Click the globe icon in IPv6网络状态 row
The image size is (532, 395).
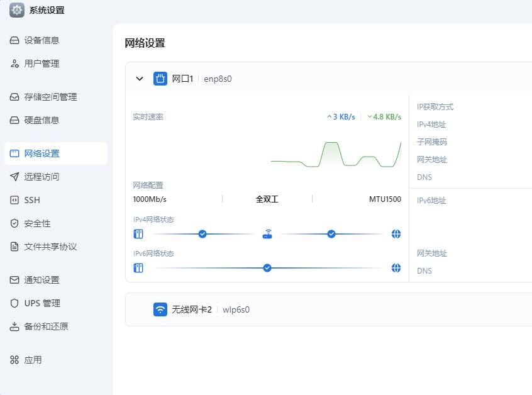click(x=396, y=268)
